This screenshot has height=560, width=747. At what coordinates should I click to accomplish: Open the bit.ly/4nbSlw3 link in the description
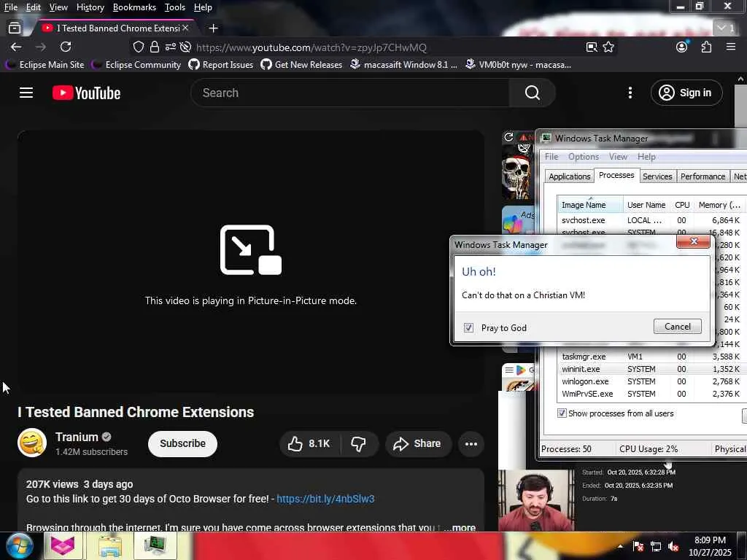(x=325, y=499)
